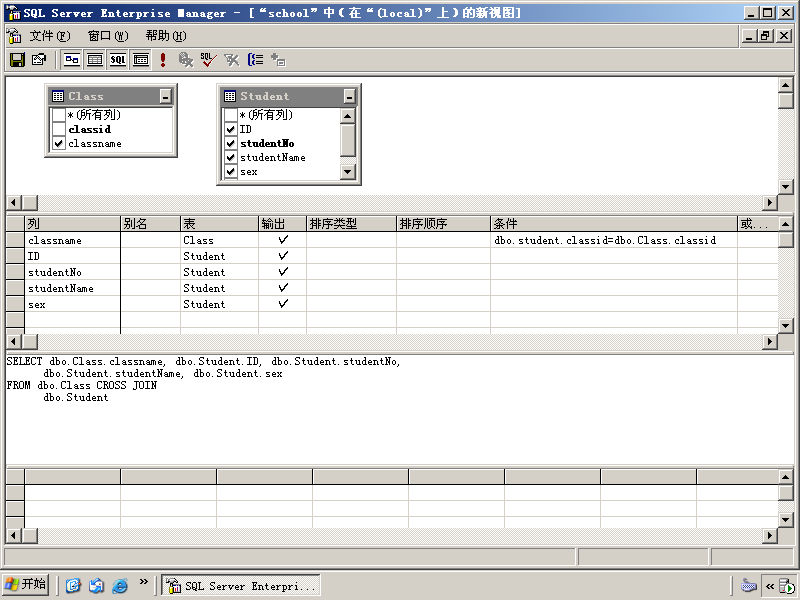
Task: Toggle the diagram pane toolbar button
Action: tap(72, 60)
